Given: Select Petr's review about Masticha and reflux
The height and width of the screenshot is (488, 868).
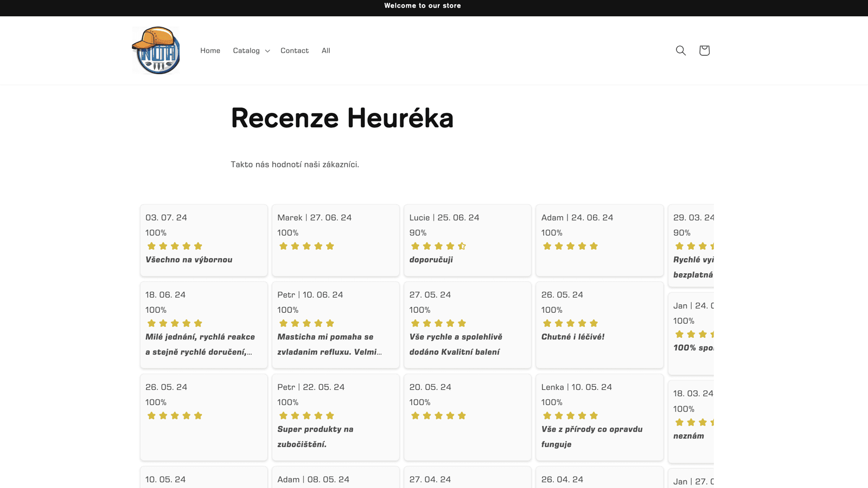Looking at the screenshot, I should (329, 344).
